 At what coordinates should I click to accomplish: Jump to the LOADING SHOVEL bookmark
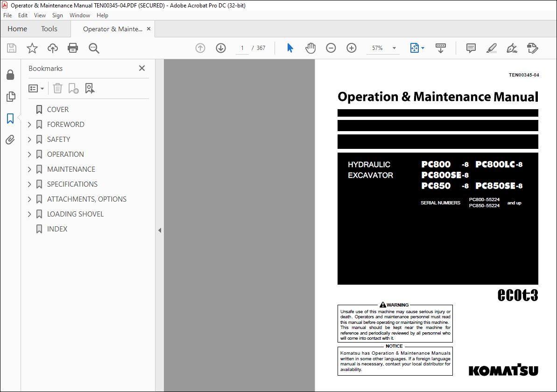75,214
